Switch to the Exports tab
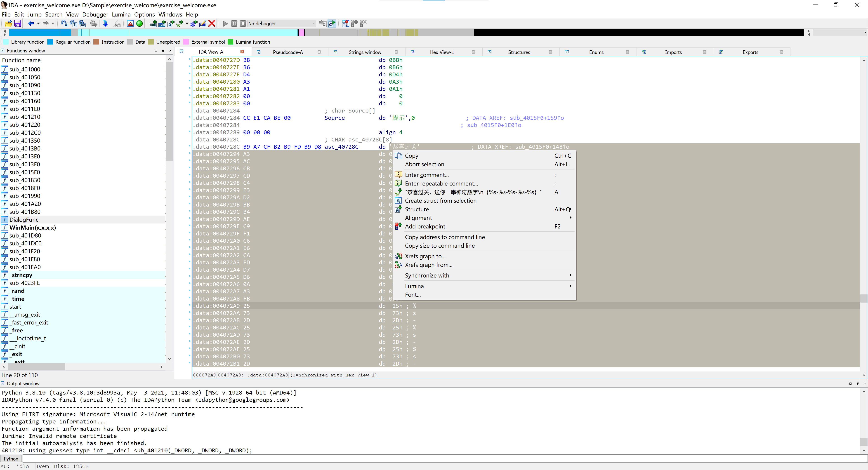Screen dimensions: 868x470 pos(750,52)
